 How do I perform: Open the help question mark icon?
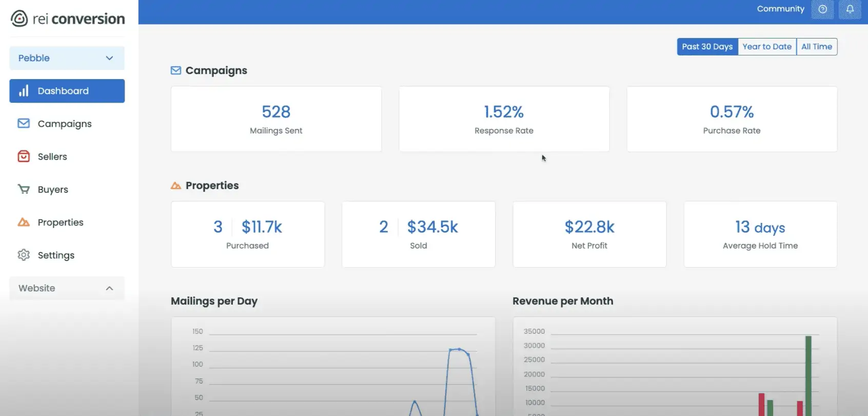coord(822,9)
